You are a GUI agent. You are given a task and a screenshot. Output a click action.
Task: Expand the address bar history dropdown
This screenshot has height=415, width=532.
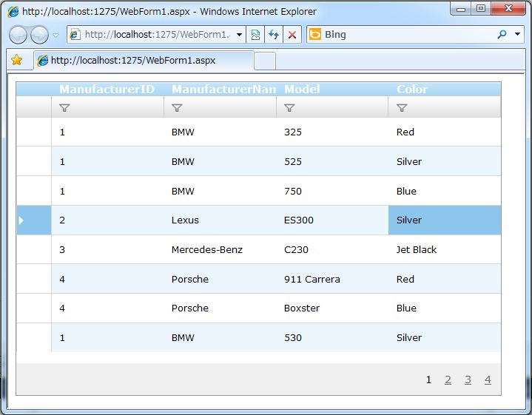[239, 35]
